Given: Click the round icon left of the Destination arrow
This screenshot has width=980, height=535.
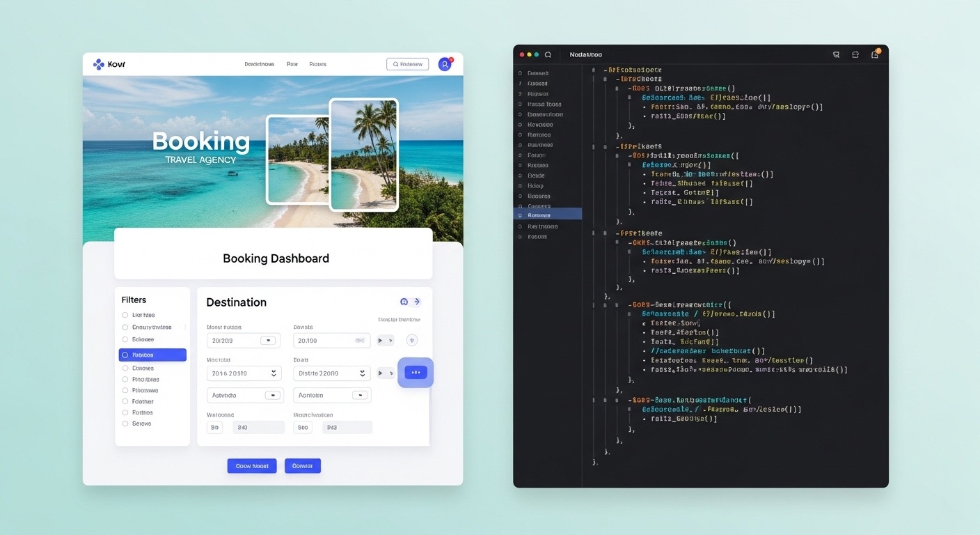Looking at the screenshot, I should (x=404, y=302).
